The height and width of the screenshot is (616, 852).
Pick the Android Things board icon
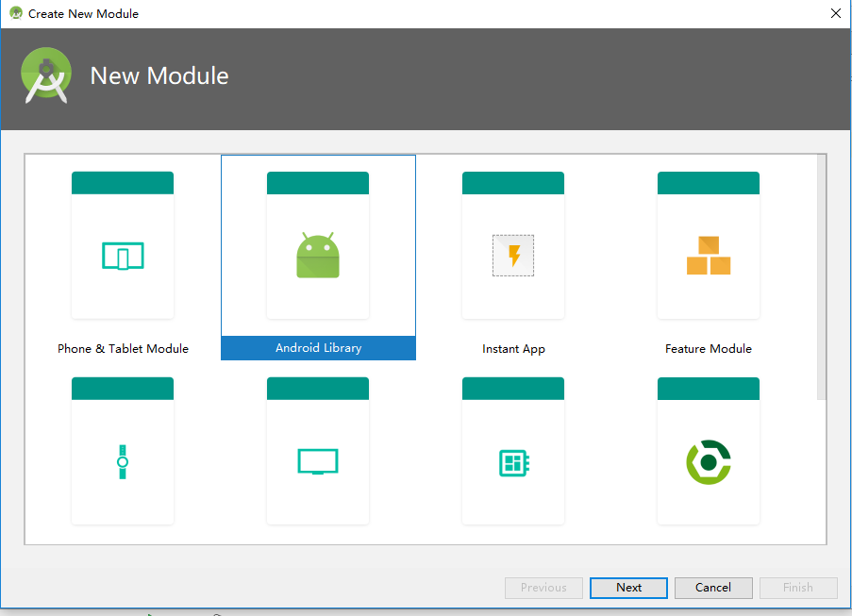514,463
